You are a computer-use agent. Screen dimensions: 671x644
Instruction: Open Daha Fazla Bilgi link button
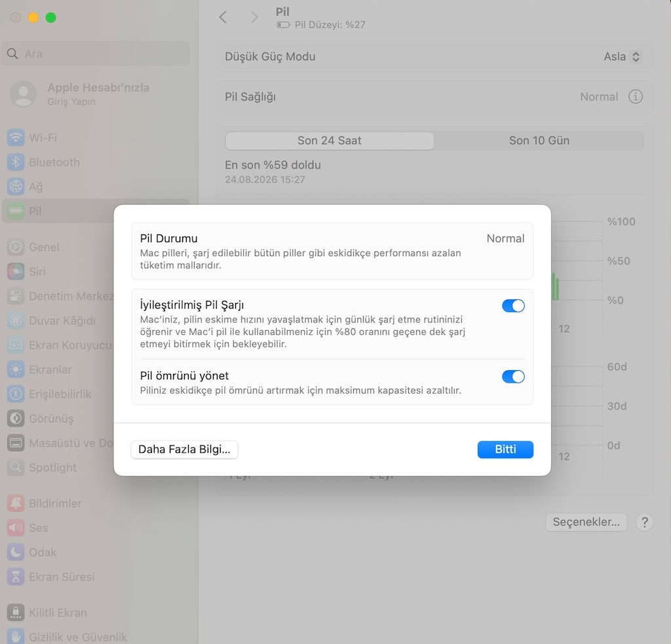tap(184, 449)
